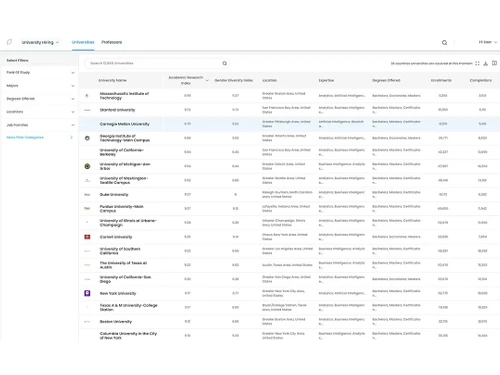This screenshot has height=375, width=500.
Task: Expand the Majors filter
Action: (40, 86)
